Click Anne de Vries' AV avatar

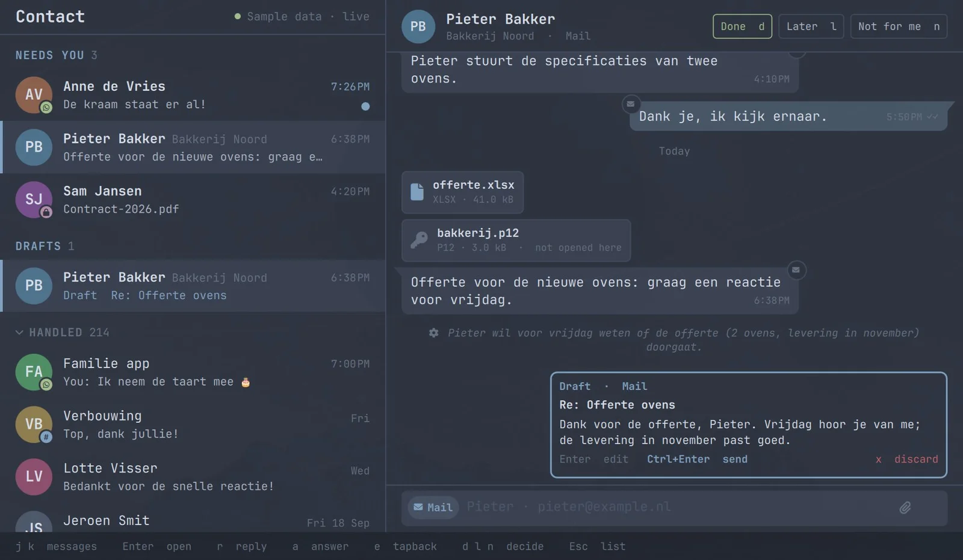click(34, 94)
